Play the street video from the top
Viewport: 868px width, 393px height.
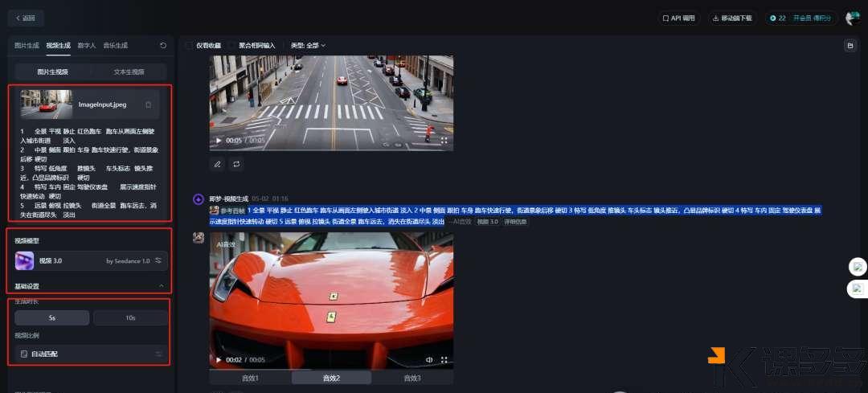tap(219, 141)
